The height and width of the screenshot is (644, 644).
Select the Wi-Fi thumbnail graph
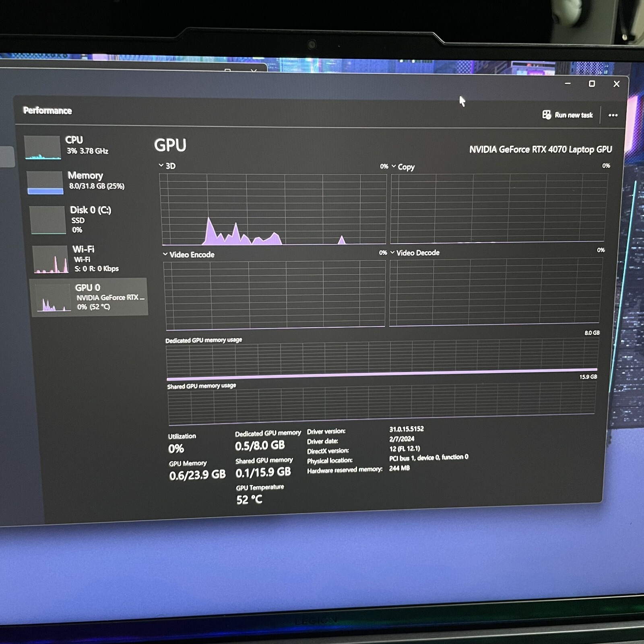pos(50,260)
